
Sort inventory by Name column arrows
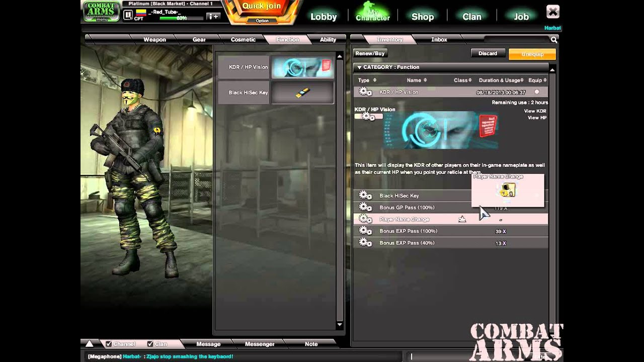tap(425, 80)
